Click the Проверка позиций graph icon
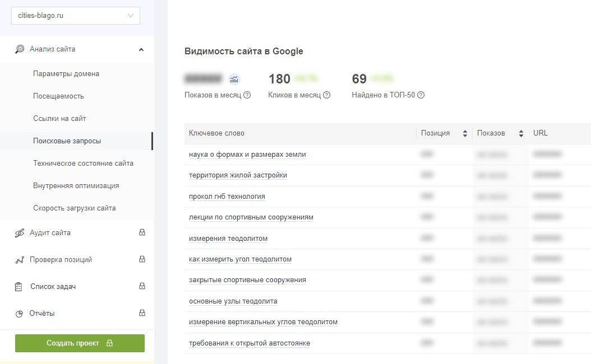 [x=20, y=260]
